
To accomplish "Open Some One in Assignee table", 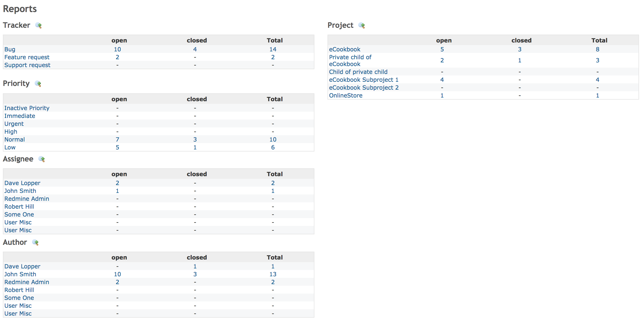I will tap(19, 214).
